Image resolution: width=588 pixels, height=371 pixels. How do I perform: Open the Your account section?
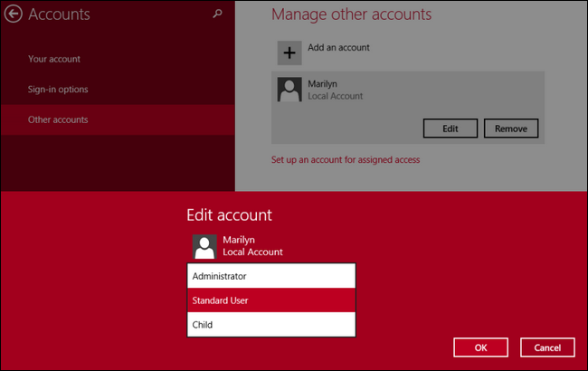(53, 59)
